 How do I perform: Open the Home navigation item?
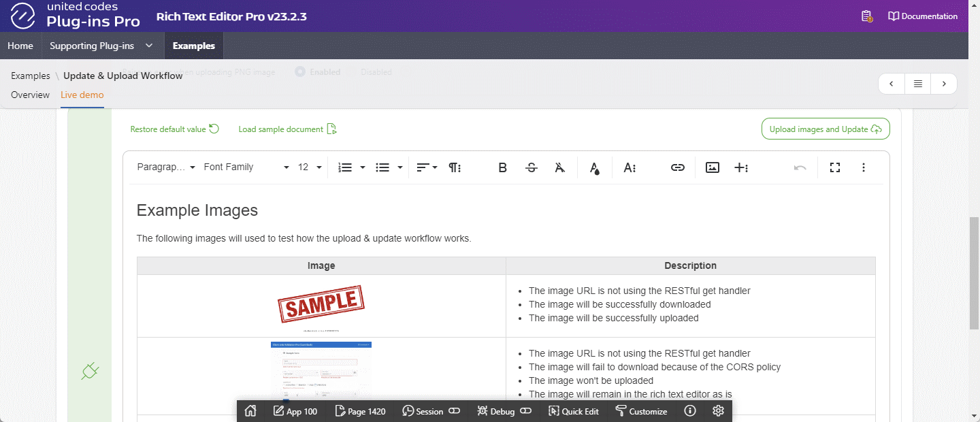coord(20,46)
